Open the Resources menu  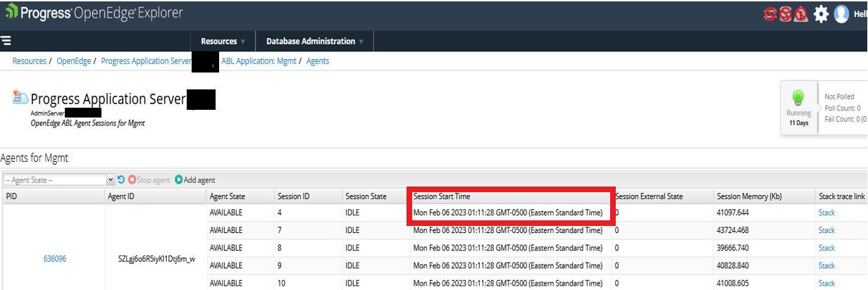click(223, 42)
